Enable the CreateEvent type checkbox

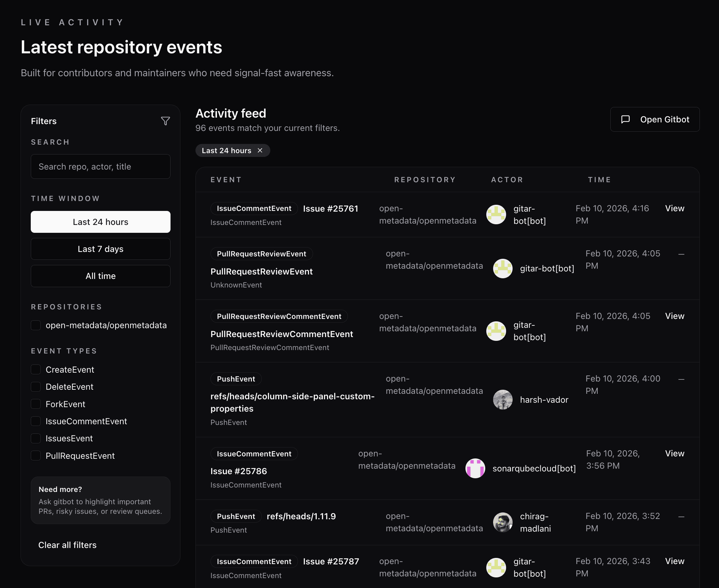click(x=36, y=370)
